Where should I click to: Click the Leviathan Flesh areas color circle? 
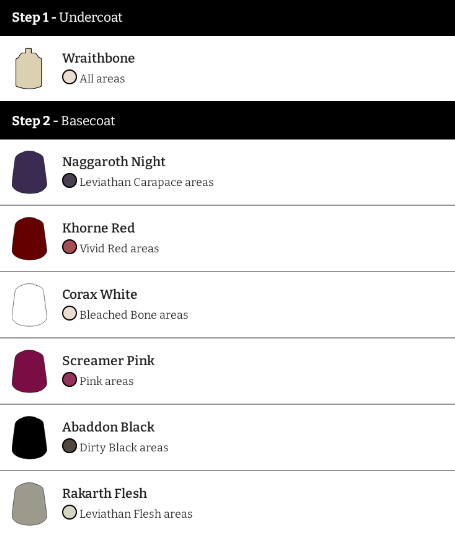click(69, 512)
